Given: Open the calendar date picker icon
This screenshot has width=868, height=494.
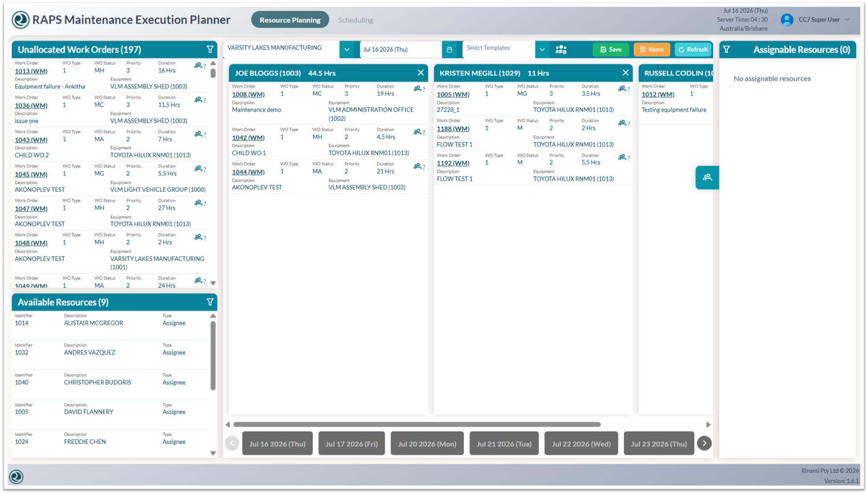Looking at the screenshot, I should pyautogui.click(x=449, y=49).
